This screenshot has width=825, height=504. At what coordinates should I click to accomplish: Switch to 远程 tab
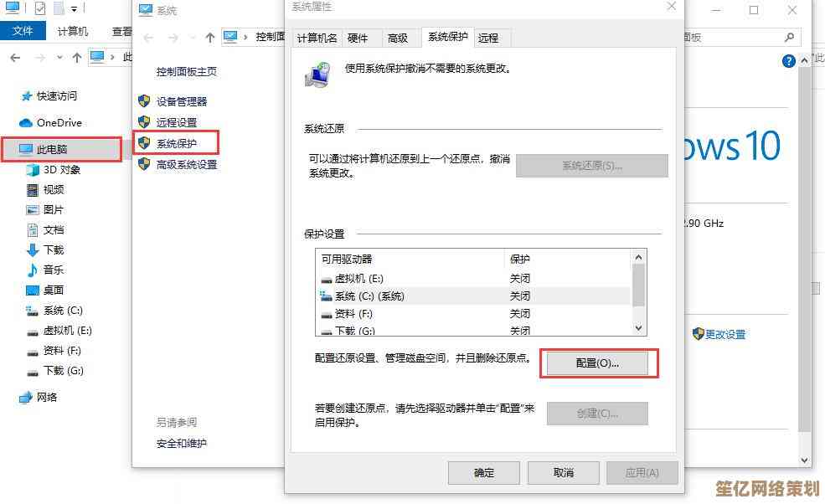pos(488,38)
